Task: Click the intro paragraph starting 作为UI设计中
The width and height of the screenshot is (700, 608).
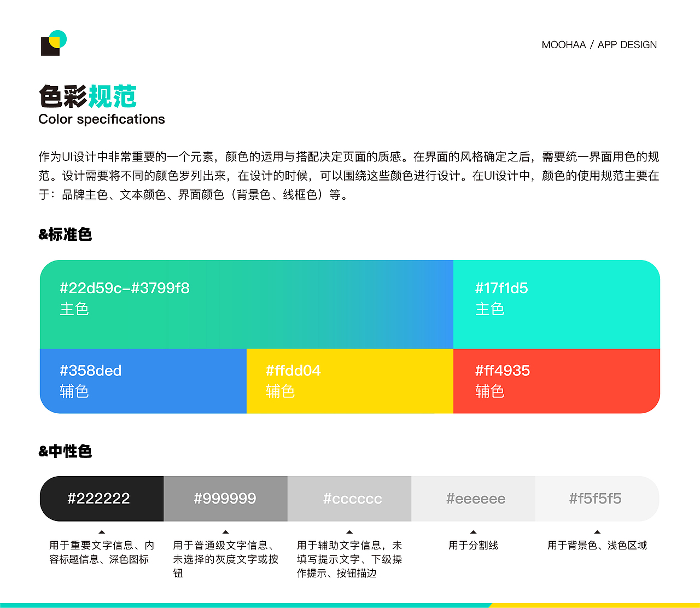Action: pyautogui.click(x=349, y=176)
